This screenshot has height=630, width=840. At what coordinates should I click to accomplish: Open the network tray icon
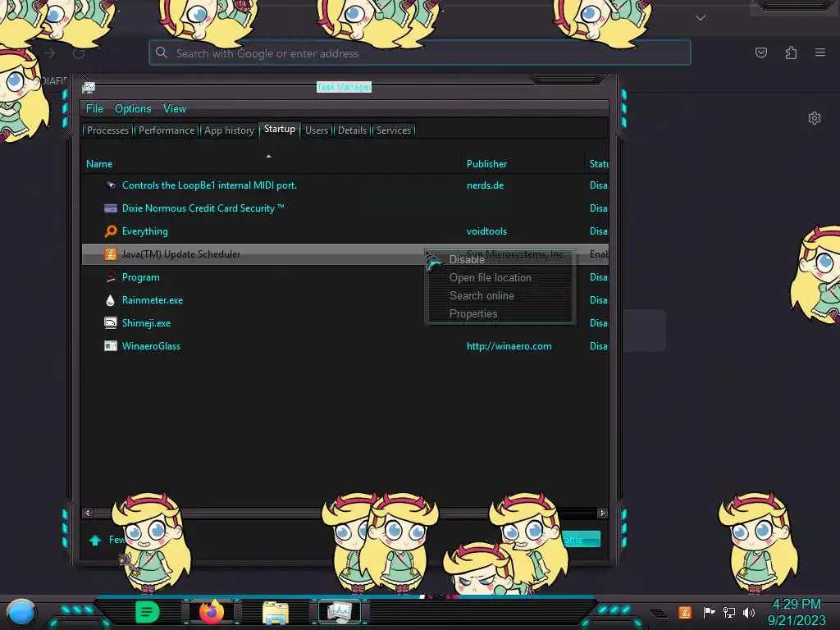tap(729, 612)
